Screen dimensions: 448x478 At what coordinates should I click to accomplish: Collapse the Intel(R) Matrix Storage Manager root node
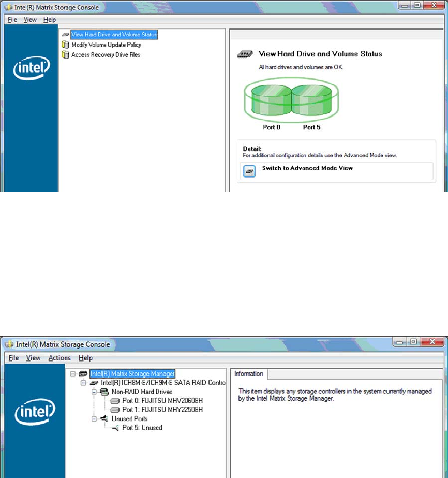tap(72, 373)
